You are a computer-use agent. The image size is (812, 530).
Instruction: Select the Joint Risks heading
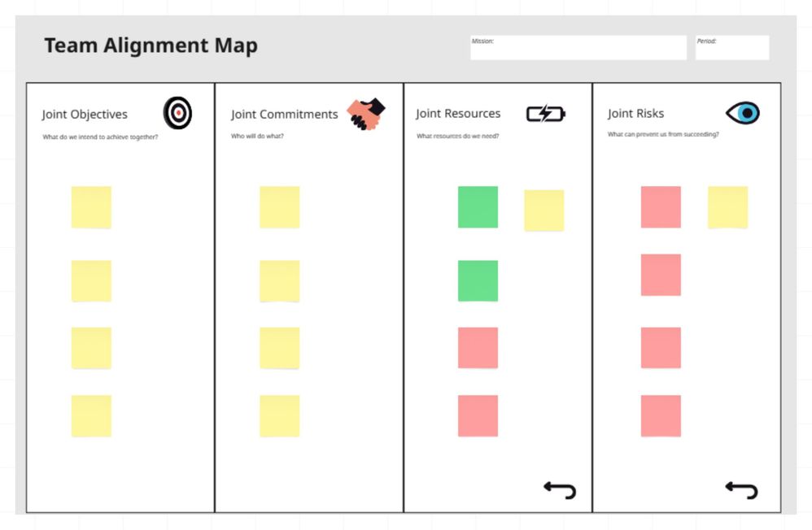coord(636,113)
